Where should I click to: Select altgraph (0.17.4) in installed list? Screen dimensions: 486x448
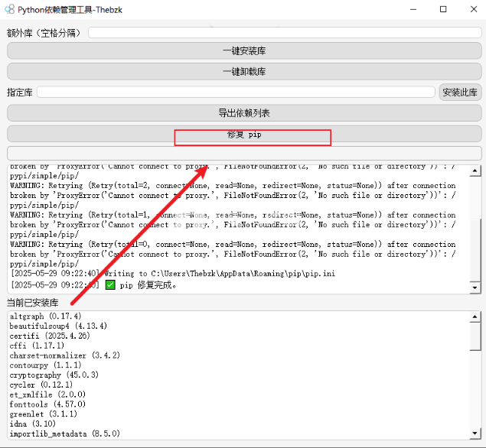click(x=45, y=316)
